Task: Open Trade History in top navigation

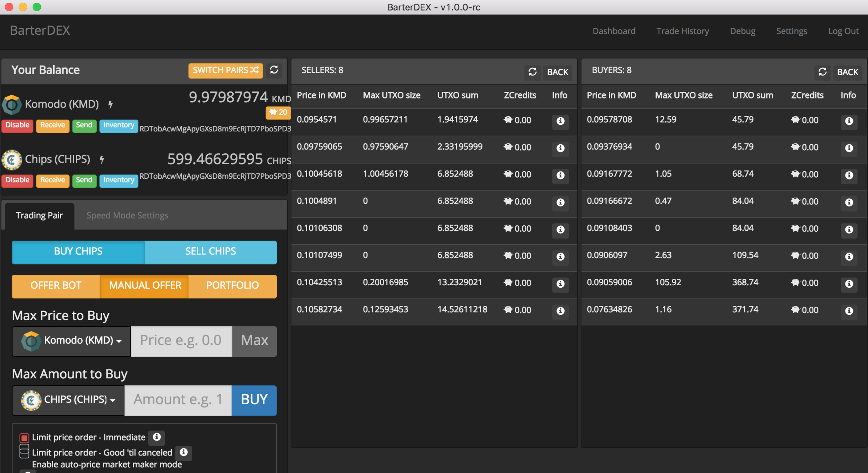Action: [x=682, y=31]
